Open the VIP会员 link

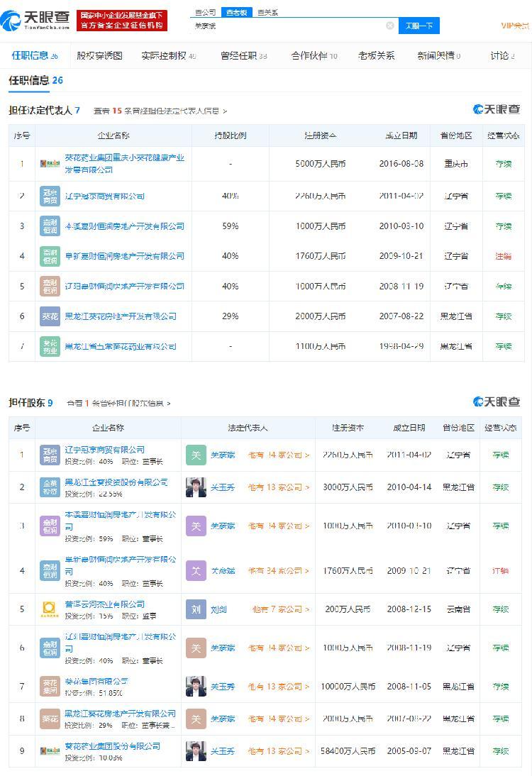click(x=515, y=26)
